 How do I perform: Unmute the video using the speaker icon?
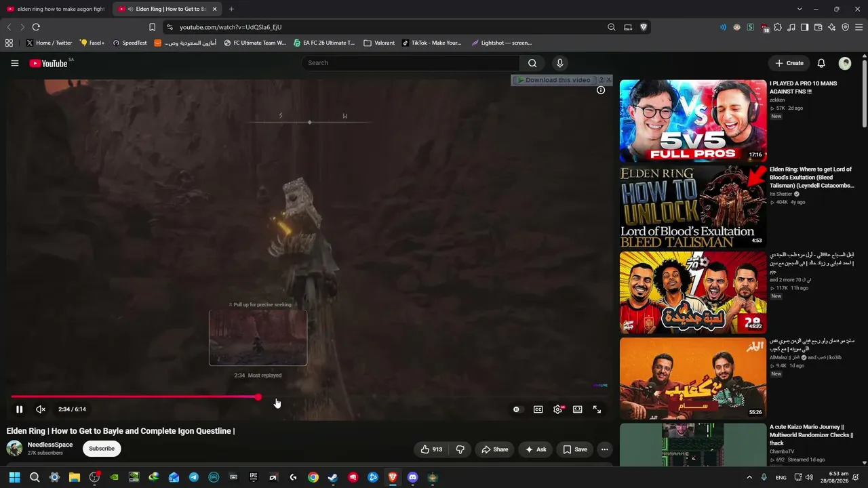click(x=41, y=409)
